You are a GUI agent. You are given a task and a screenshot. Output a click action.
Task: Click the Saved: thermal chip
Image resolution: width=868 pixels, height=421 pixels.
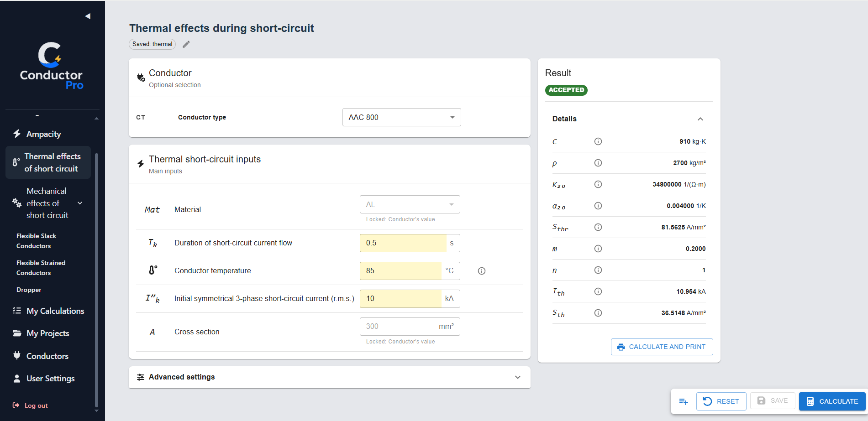click(x=153, y=44)
